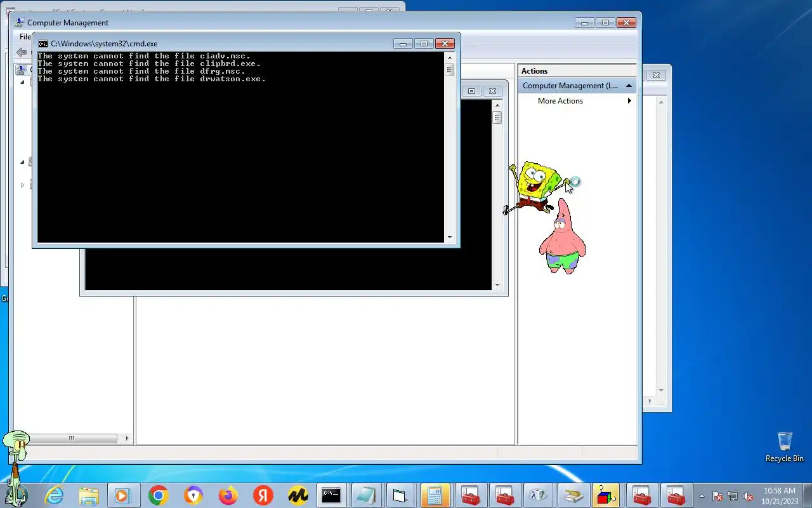812x508 pixels.
Task: Open the muted volume tray icon
Action: 748,496
